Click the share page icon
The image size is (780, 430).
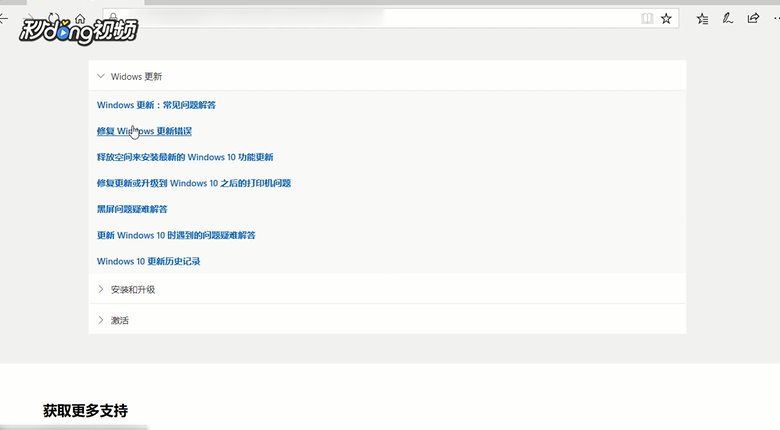click(754, 18)
